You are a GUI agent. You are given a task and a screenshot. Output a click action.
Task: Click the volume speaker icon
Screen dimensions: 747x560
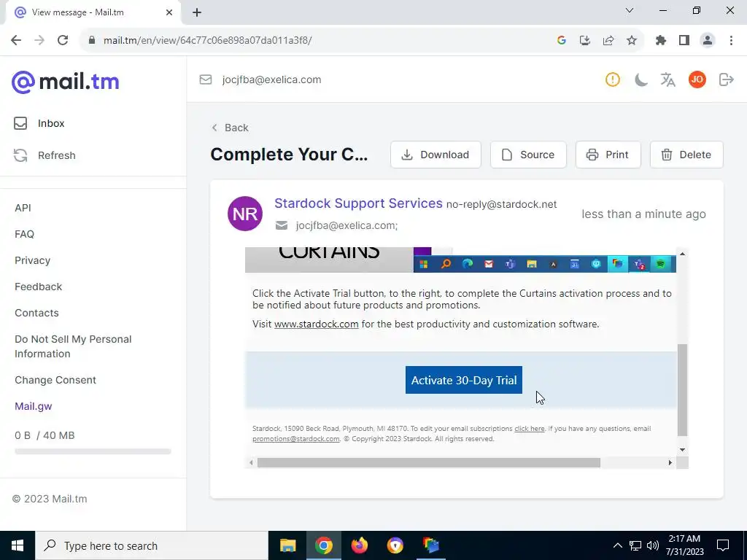[653, 545]
